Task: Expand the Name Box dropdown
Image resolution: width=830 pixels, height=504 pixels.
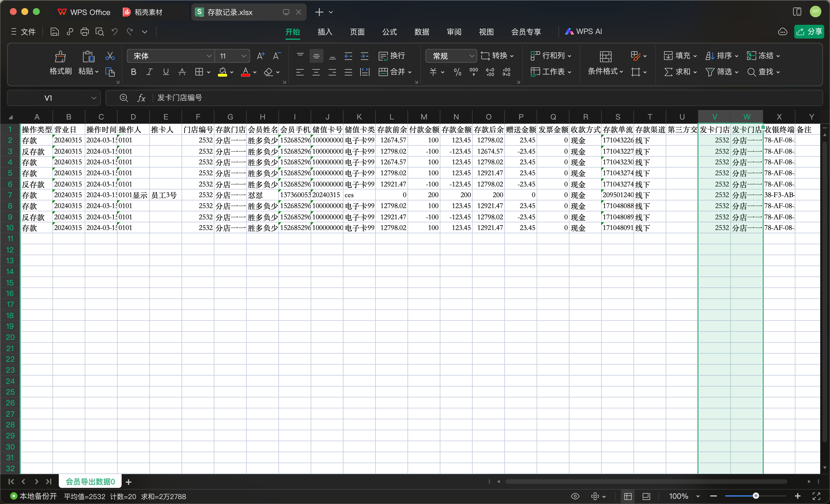Action: (94, 98)
